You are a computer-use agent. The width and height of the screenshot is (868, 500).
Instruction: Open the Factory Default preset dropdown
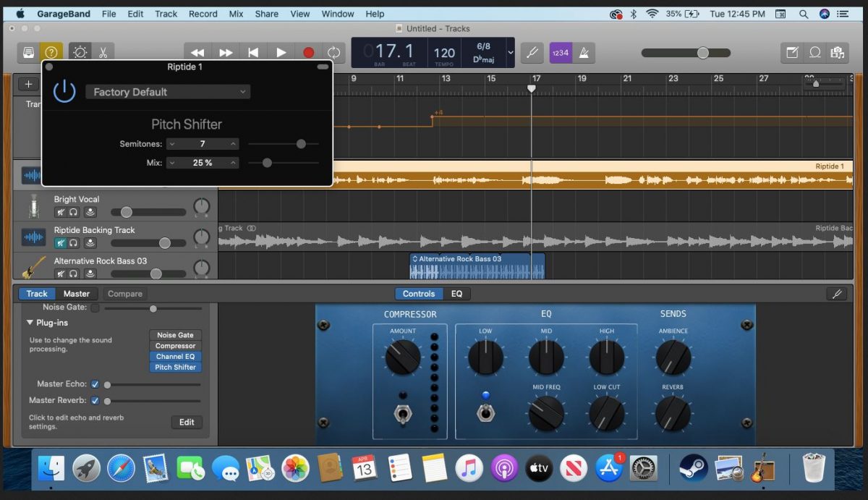click(x=168, y=92)
